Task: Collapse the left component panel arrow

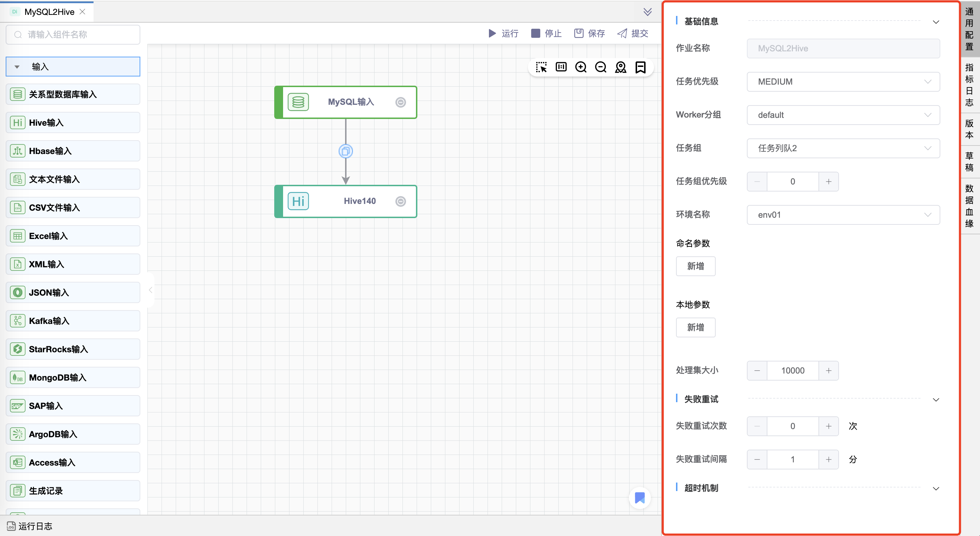Action: point(151,290)
